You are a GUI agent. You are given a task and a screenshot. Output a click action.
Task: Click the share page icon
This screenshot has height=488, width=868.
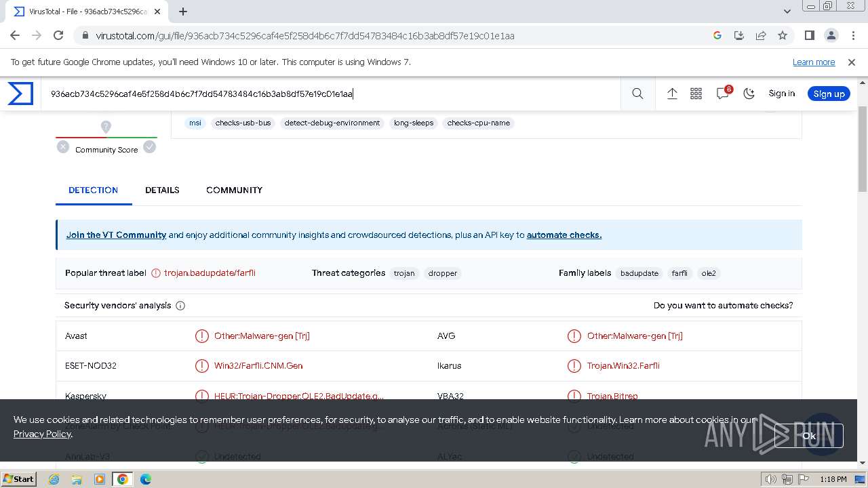(x=761, y=35)
